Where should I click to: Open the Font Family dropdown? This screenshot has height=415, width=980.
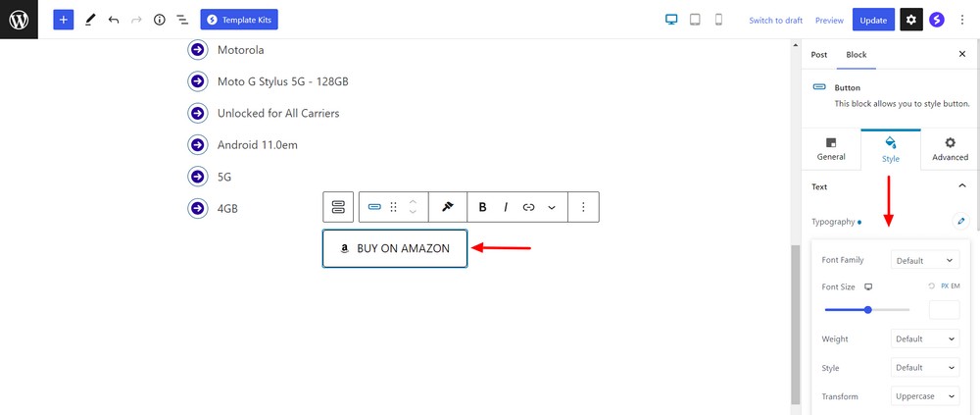[924, 260]
